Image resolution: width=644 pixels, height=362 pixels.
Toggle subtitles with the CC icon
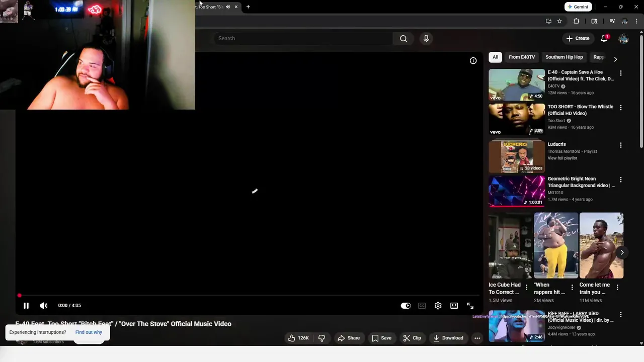422,305
